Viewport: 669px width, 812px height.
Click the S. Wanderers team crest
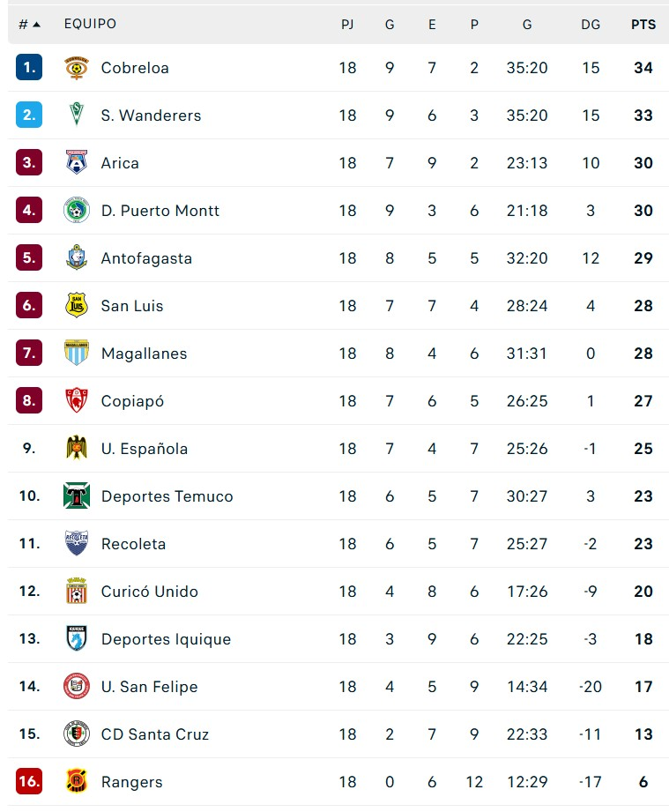pyautogui.click(x=76, y=115)
